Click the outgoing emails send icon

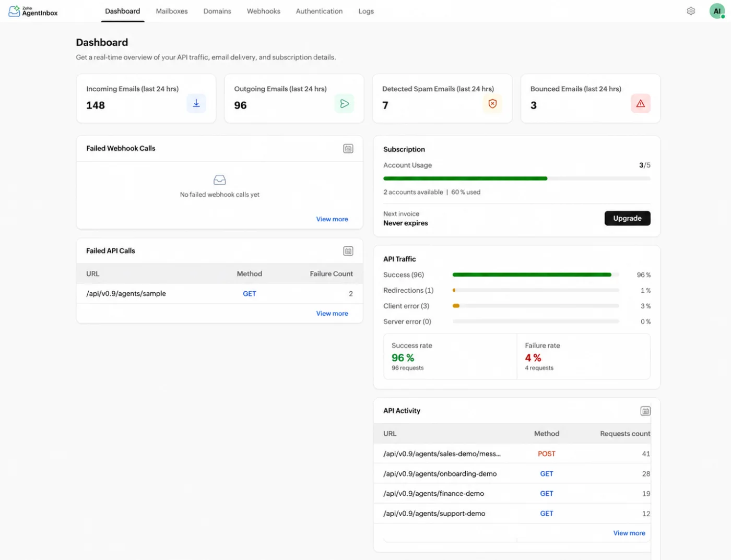344,103
